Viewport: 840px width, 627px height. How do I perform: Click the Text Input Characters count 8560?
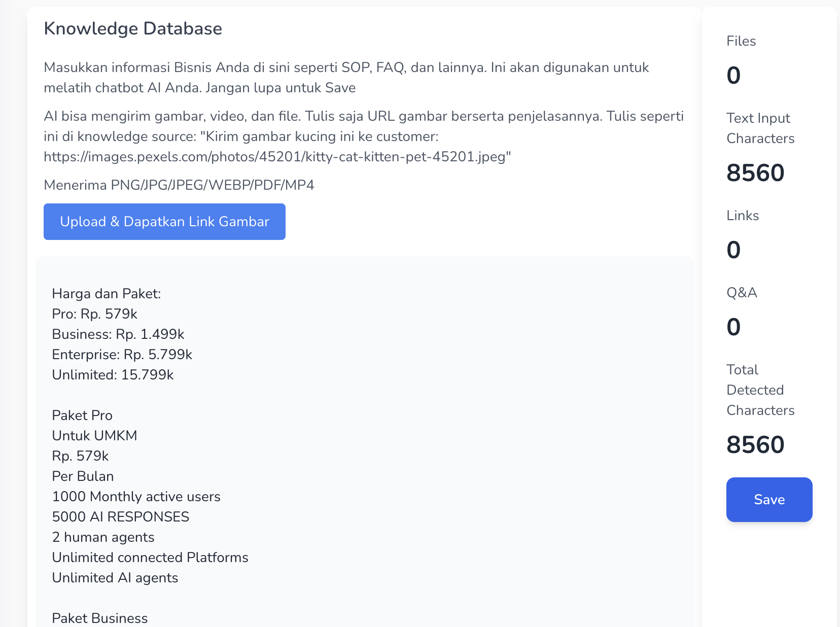(755, 173)
